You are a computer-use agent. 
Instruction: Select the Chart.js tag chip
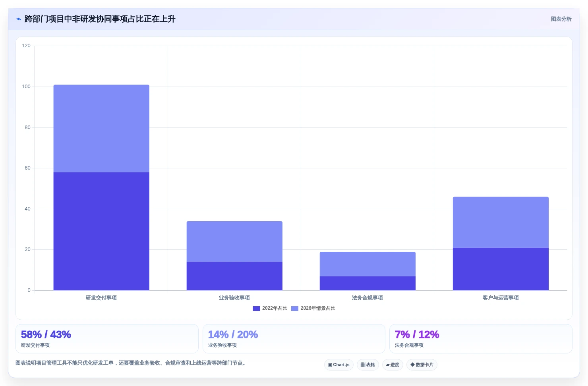click(x=339, y=365)
